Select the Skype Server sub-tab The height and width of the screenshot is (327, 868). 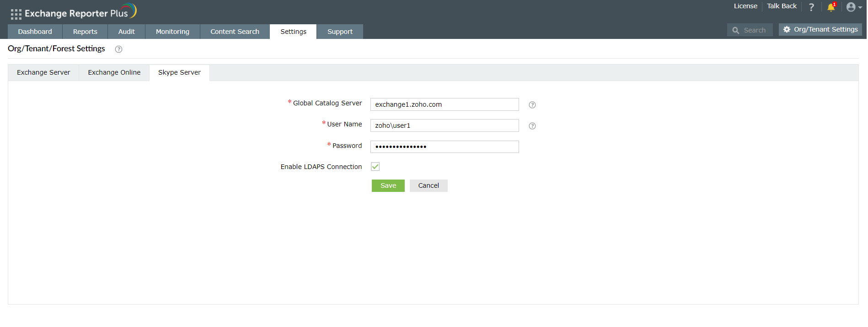pyautogui.click(x=179, y=72)
